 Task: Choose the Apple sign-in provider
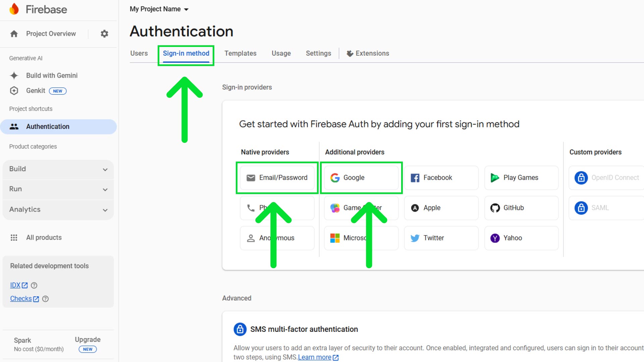point(441,208)
